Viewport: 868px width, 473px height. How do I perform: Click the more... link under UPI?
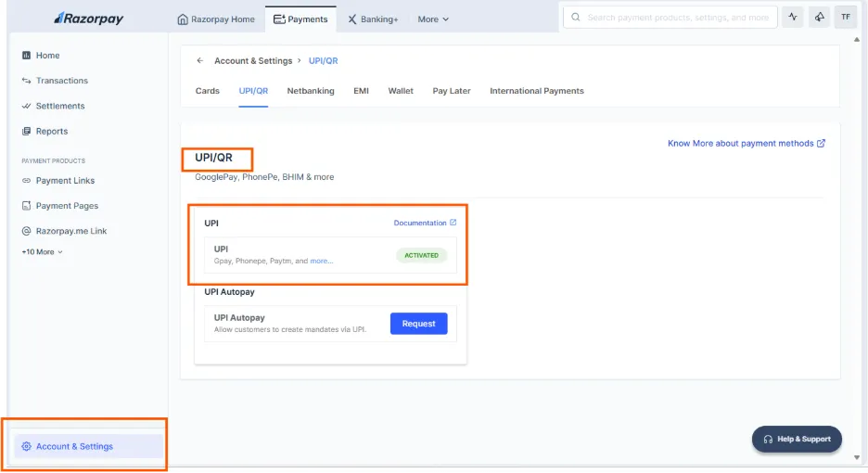point(322,261)
